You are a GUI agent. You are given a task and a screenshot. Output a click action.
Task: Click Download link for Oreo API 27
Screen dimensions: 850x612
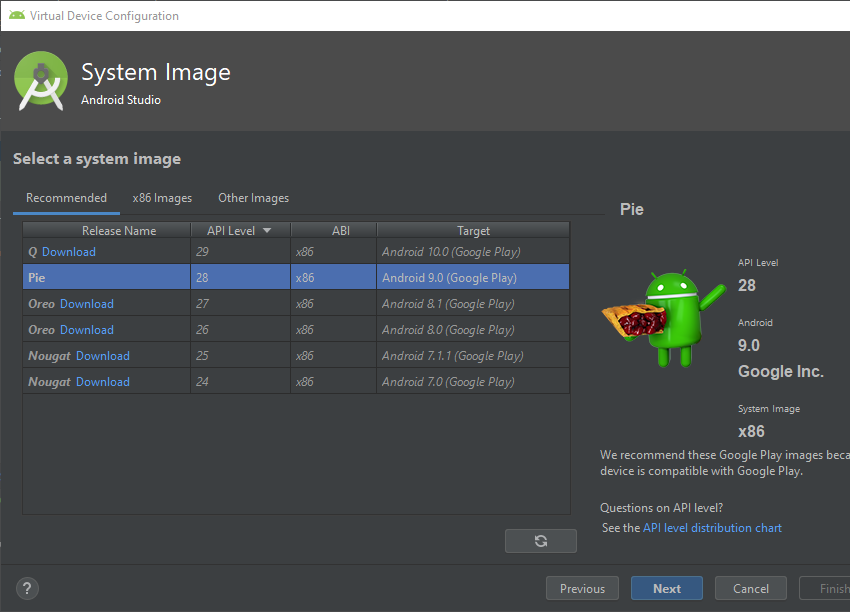[87, 304]
